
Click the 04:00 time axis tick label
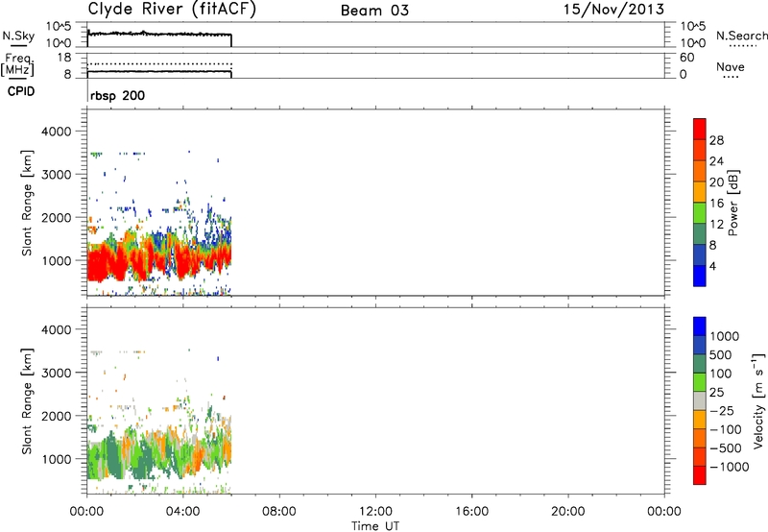click(x=182, y=512)
